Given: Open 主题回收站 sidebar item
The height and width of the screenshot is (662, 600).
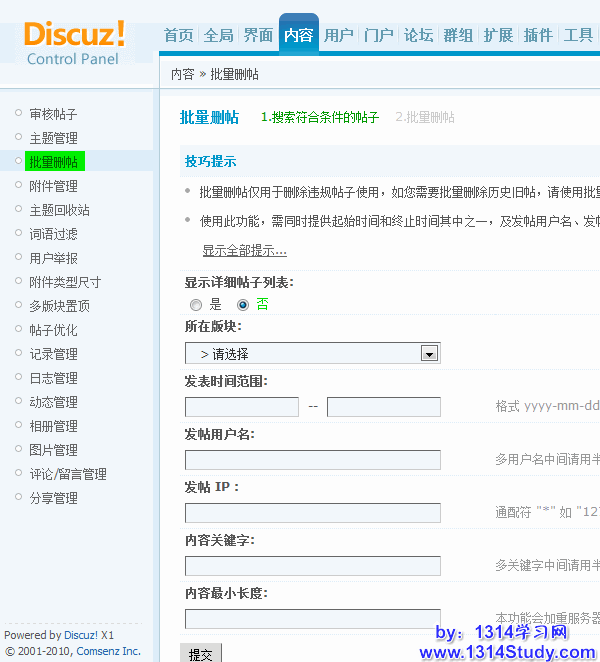Looking at the screenshot, I should (59, 210).
